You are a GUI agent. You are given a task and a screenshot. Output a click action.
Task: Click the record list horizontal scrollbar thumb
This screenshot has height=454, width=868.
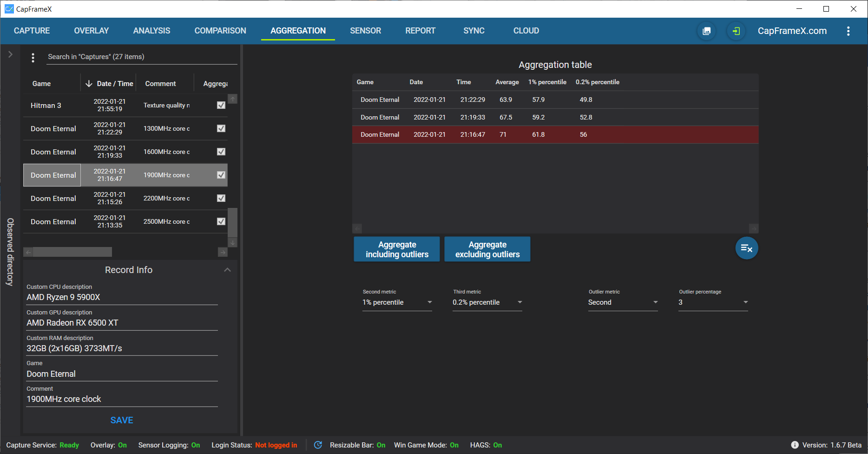[72, 252]
